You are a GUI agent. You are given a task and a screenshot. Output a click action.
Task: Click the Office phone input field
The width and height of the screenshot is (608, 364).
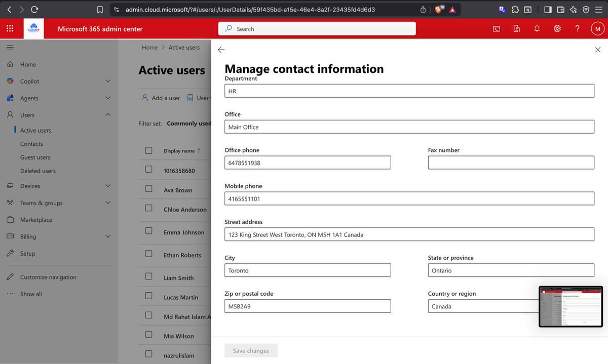308,163
